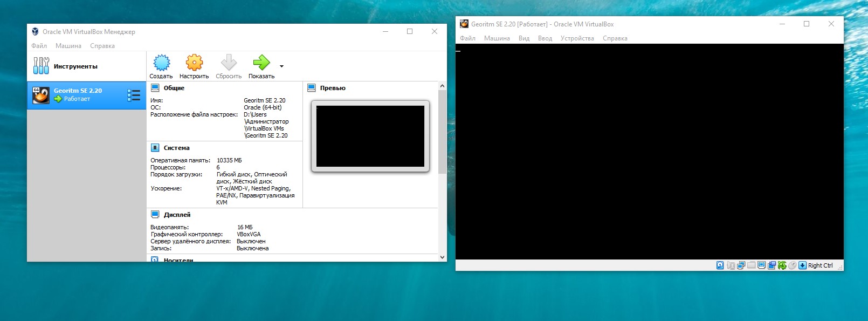Select the Инструменты tools icon

coord(41,66)
